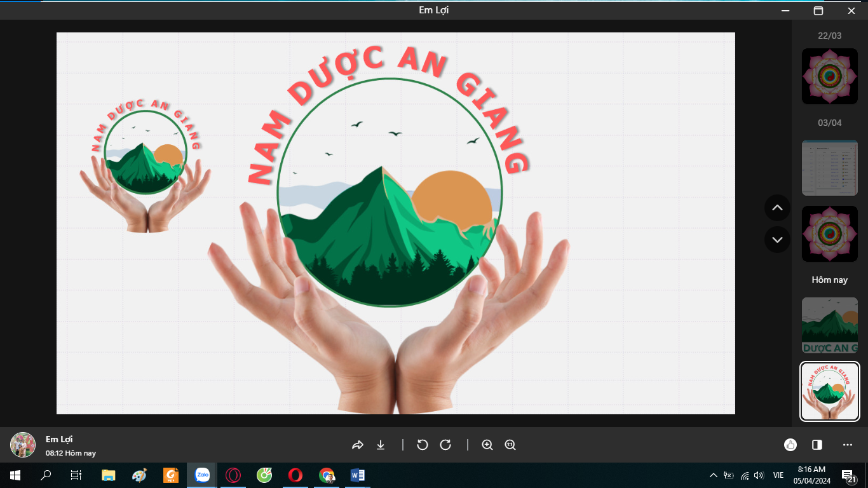Open Google Chrome from the taskbar
Viewport: 868px width, 488px height.
tap(327, 475)
